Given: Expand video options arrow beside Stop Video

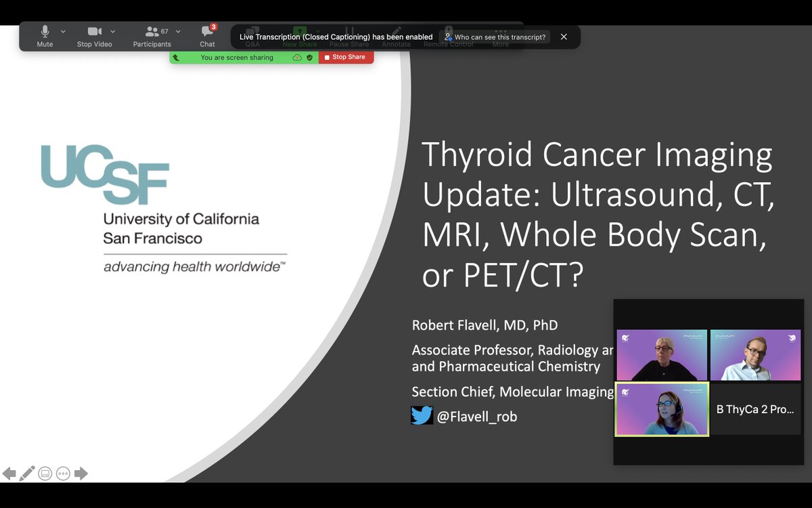Looking at the screenshot, I should pos(112,31).
